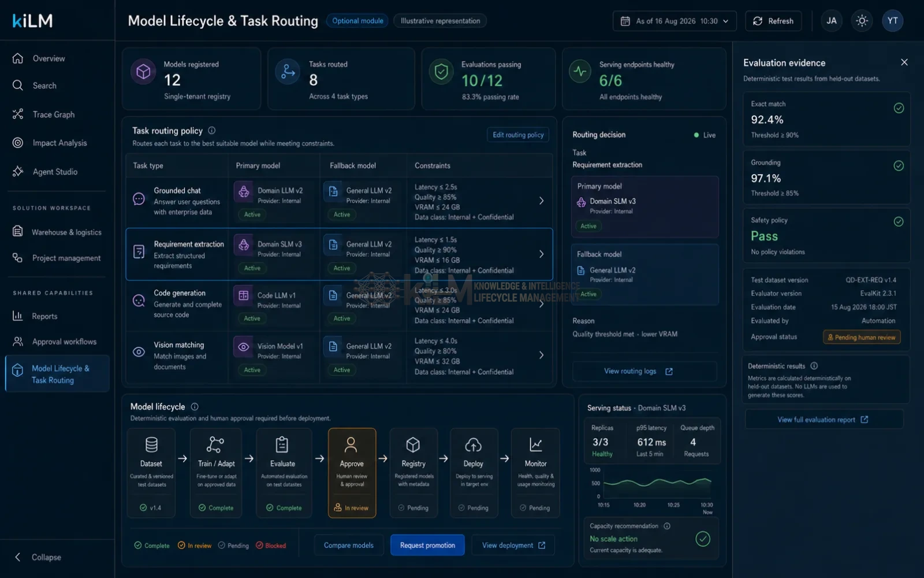Click the Optional module tag
The height and width of the screenshot is (578, 924).
click(357, 21)
